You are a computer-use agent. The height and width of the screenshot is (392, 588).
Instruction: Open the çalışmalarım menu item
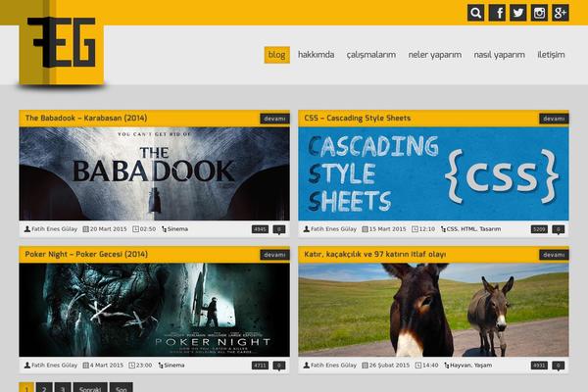tap(370, 55)
